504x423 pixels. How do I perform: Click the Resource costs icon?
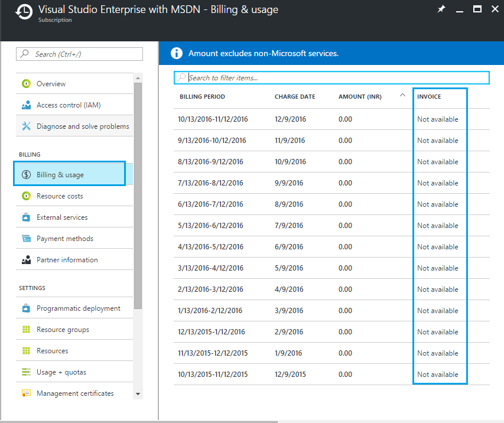tap(26, 196)
